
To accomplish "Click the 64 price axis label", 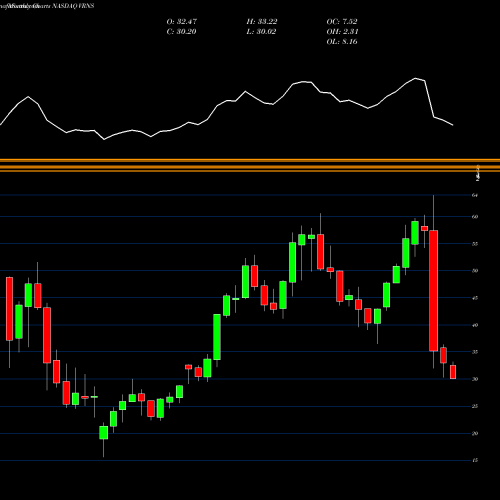I will tap(475, 195).
